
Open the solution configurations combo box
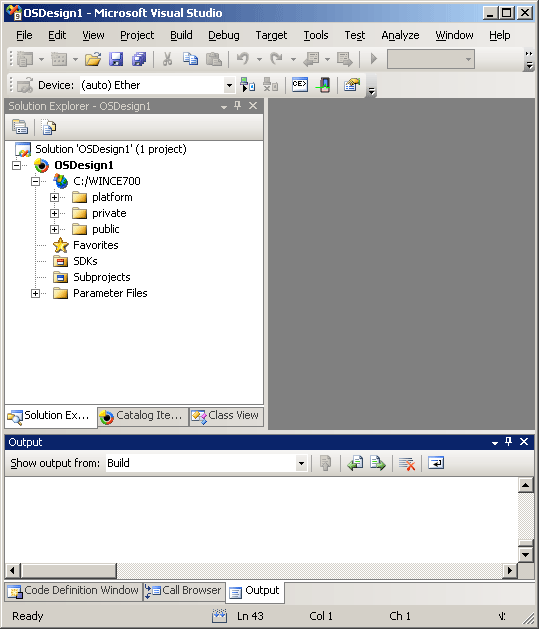tap(431, 59)
